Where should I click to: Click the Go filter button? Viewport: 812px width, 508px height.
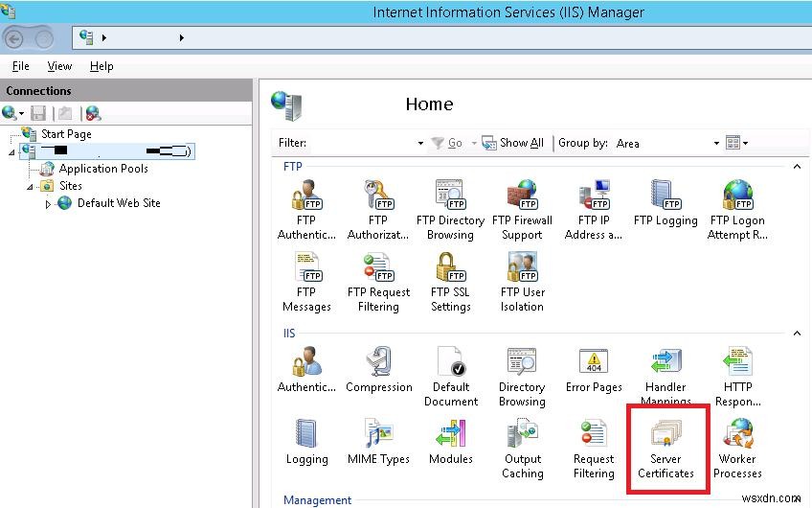click(447, 143)
